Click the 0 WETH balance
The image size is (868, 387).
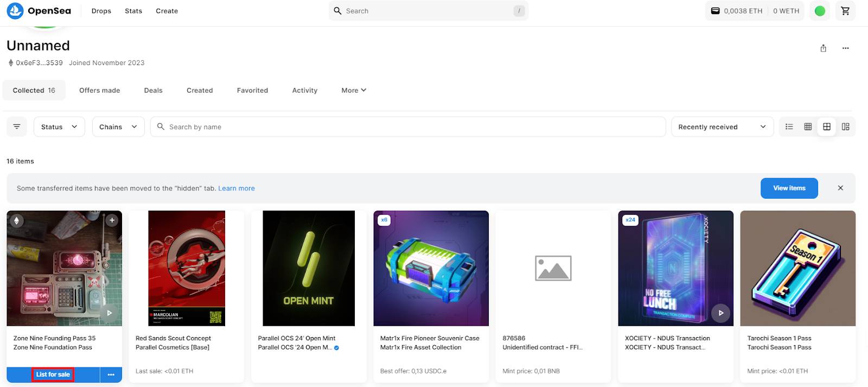pyautogui.click(x=786, y=11)
